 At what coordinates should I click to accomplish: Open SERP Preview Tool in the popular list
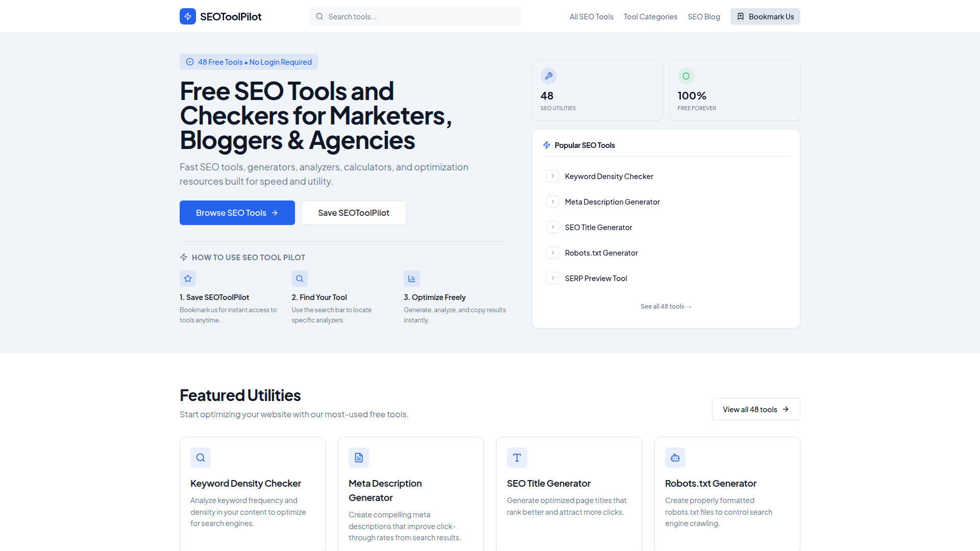tap(596, 278)
